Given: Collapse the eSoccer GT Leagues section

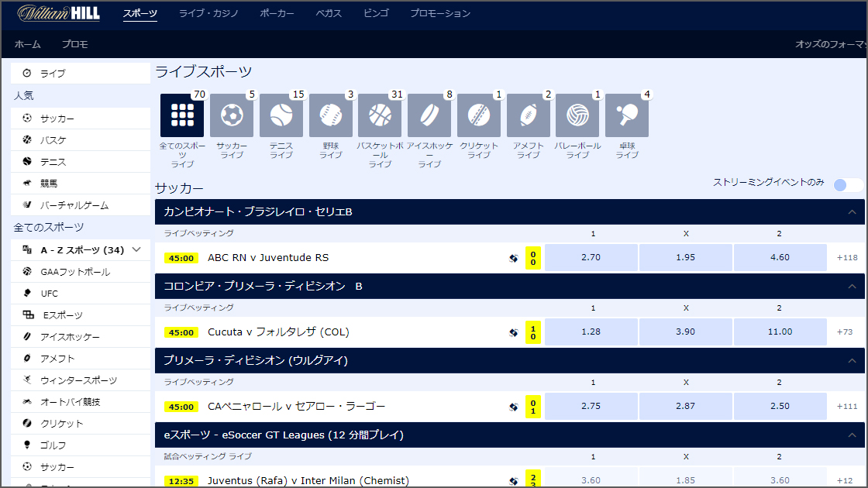Looking at the screenshot, I should coord(852,435).
